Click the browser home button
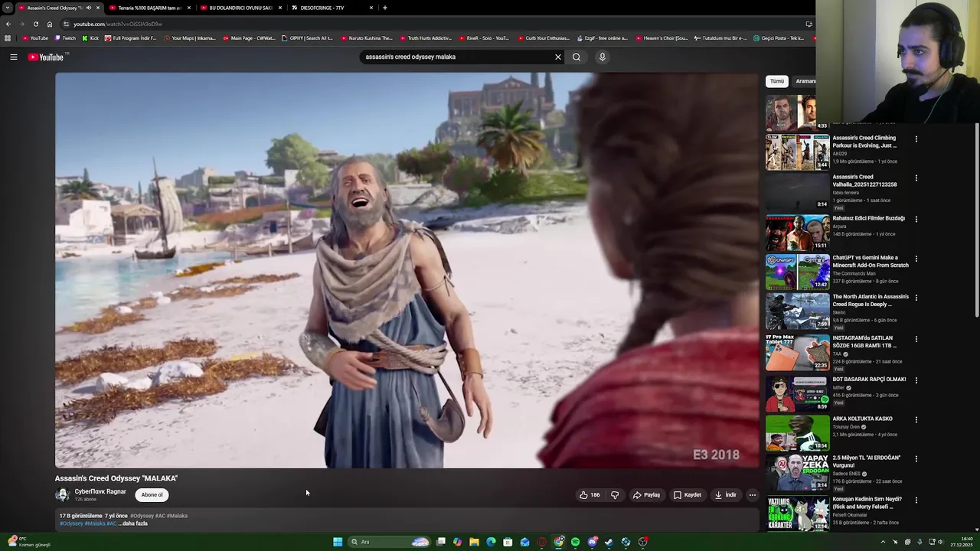The width and height of the screenshot is (980, 551). pyautogui.click(x=50, y=24)
